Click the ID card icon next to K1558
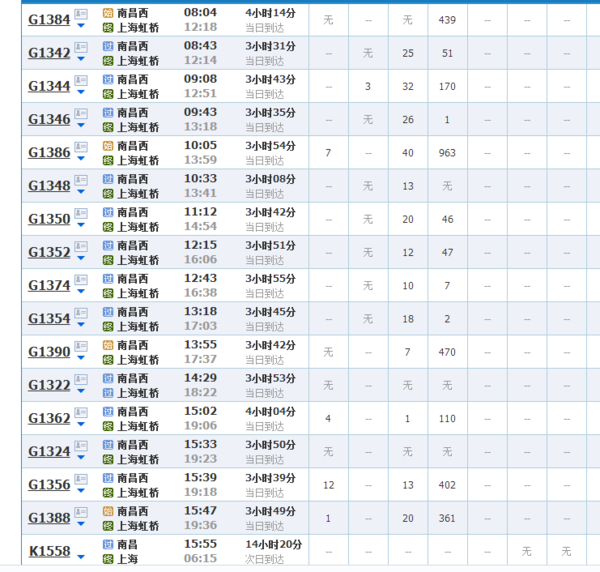The image size is (600, 572). click(81, 544)
